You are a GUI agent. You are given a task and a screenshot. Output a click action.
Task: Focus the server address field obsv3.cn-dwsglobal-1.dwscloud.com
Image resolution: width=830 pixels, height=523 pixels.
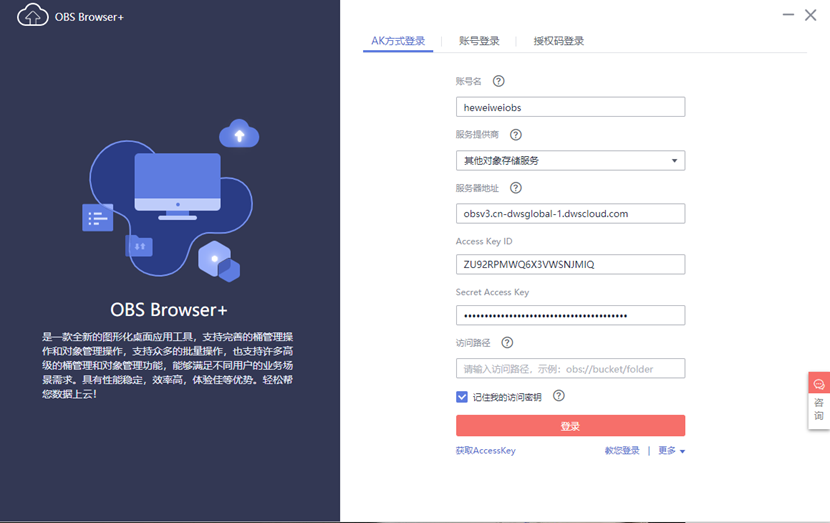570,213
